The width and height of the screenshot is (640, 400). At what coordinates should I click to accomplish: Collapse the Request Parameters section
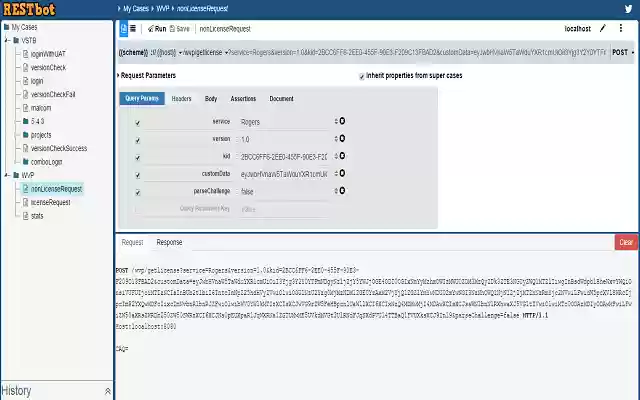[x=147, y=76]
